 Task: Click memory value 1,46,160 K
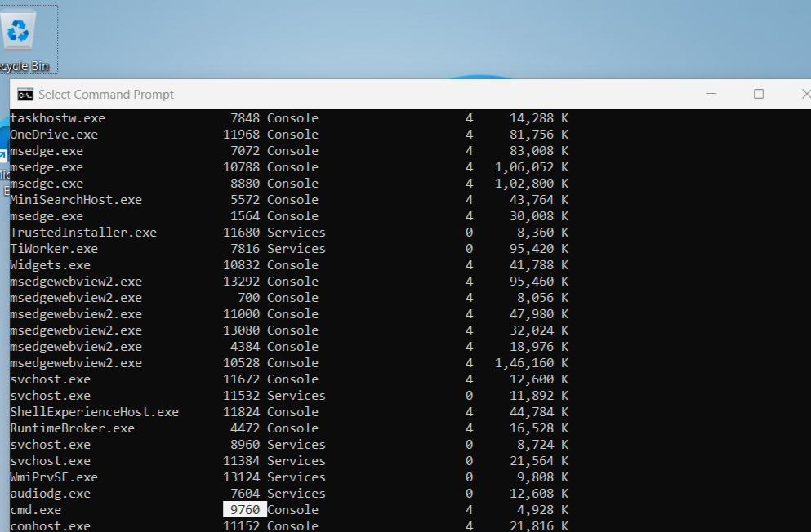coord(531,363)
